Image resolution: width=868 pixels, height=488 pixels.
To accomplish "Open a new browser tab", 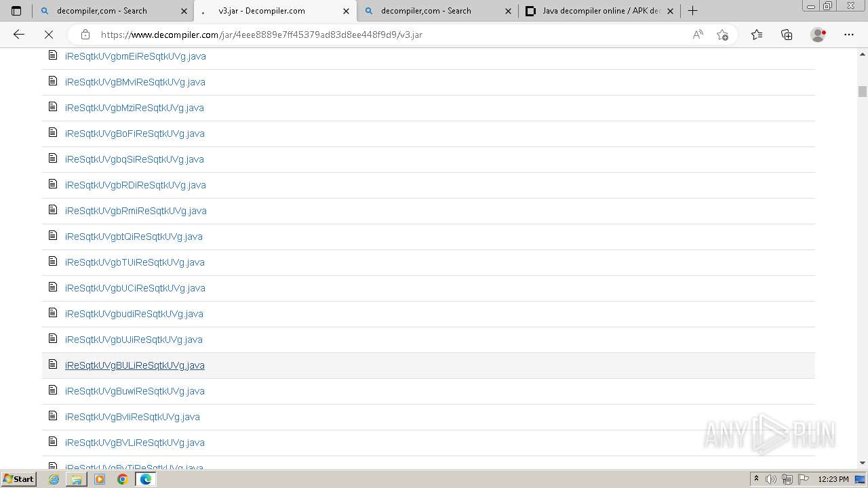I will tap(692, 11).
